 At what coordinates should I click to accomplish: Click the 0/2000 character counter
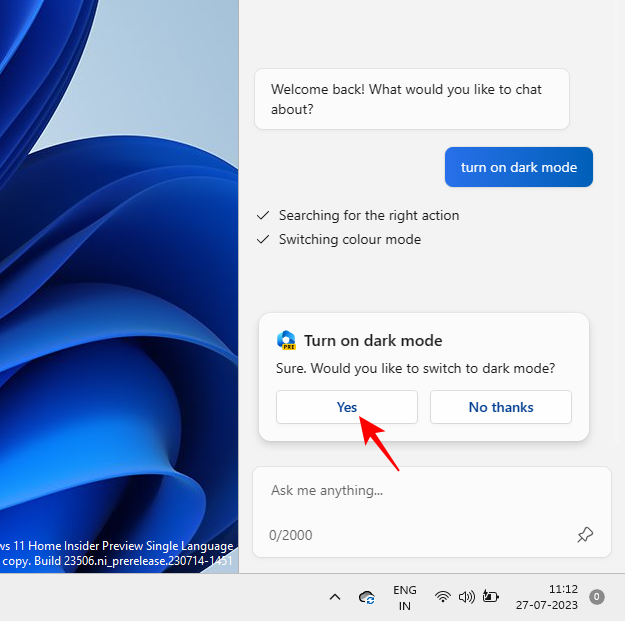coord(290,535)
